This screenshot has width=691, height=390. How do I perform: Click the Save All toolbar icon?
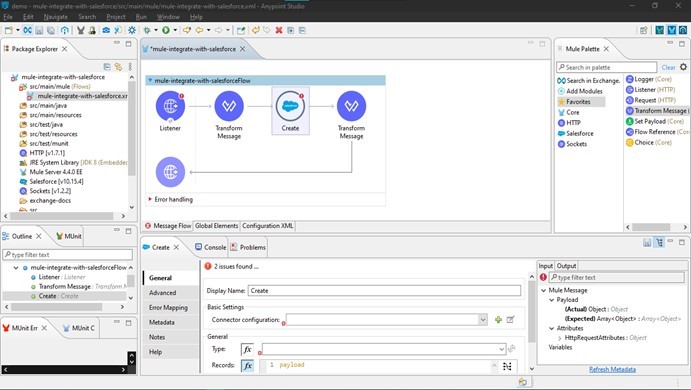point(51,30)
